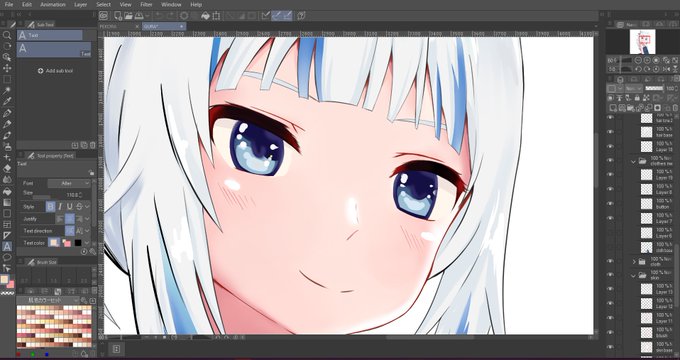Toggle Italic text style
This screenshot has height=360, width=680.
pyautogui.click(x=60, y=206)
